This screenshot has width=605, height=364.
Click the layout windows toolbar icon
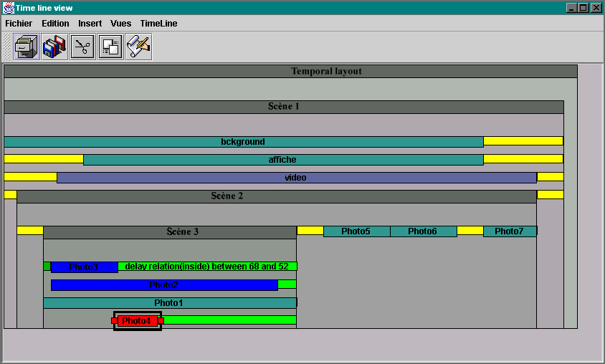[110, 47]
